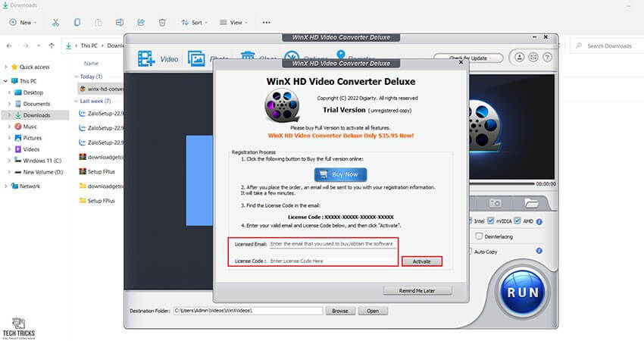Open the New dropdown in Explorer
Viewport: 644px width, 341px height.
[x=23, y=23]
